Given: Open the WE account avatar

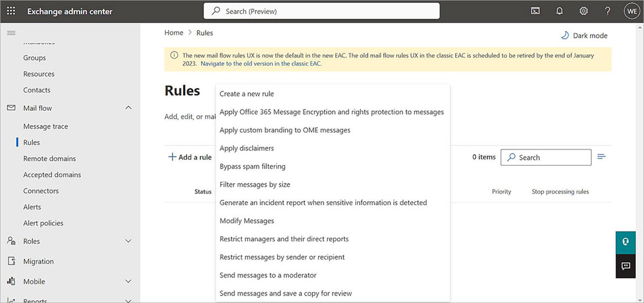Looking at the screenshot, I should click(632, 11).
